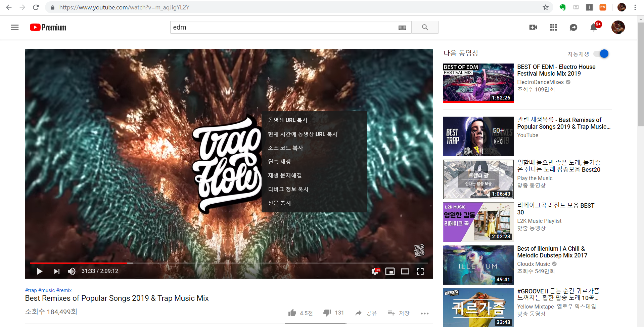644x327 pixels.
Task: Open the #GROOVE II Yellow Mixtape thumbnail
Action: [478, 308]
